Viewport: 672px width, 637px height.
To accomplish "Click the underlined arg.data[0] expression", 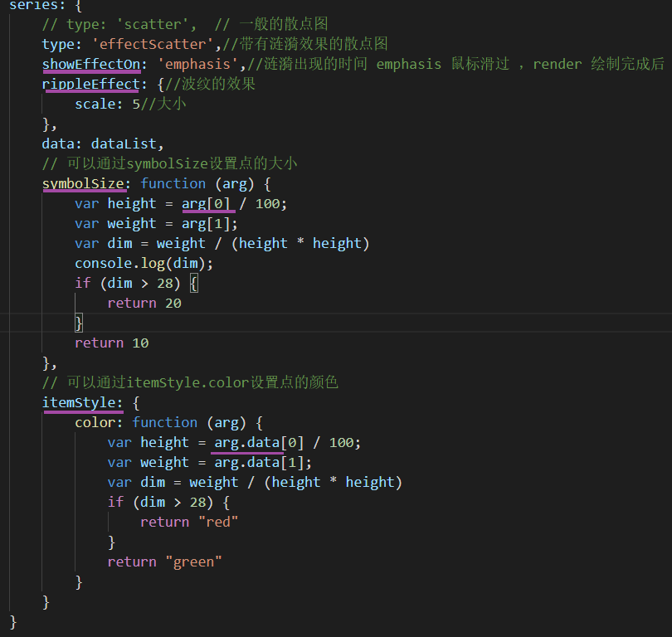I will (x=248, y=442).
